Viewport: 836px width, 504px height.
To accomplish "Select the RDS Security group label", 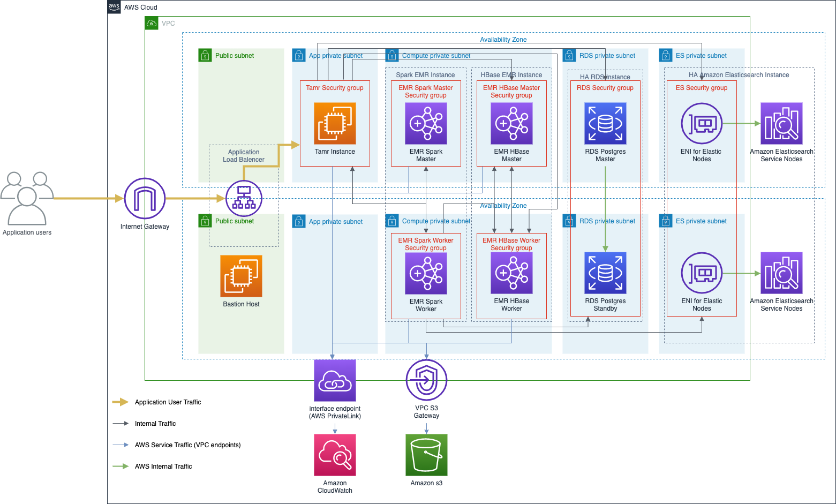I will [x=605, y=88].
